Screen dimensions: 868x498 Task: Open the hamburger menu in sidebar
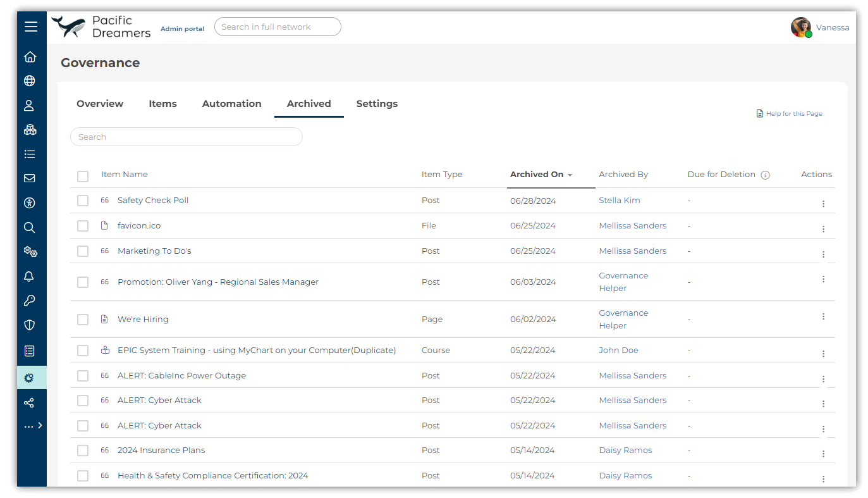31,27
